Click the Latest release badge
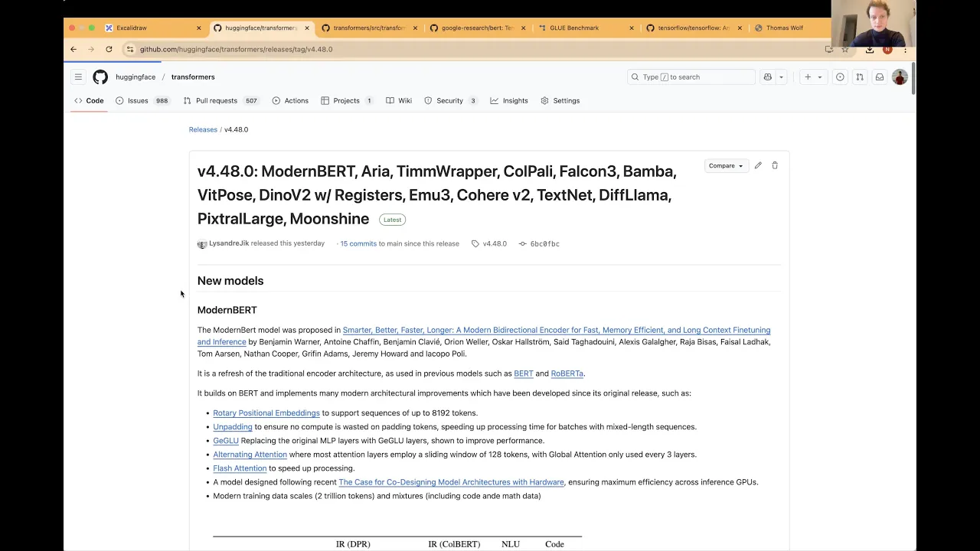The image size is (980, 551). (392, 220)
